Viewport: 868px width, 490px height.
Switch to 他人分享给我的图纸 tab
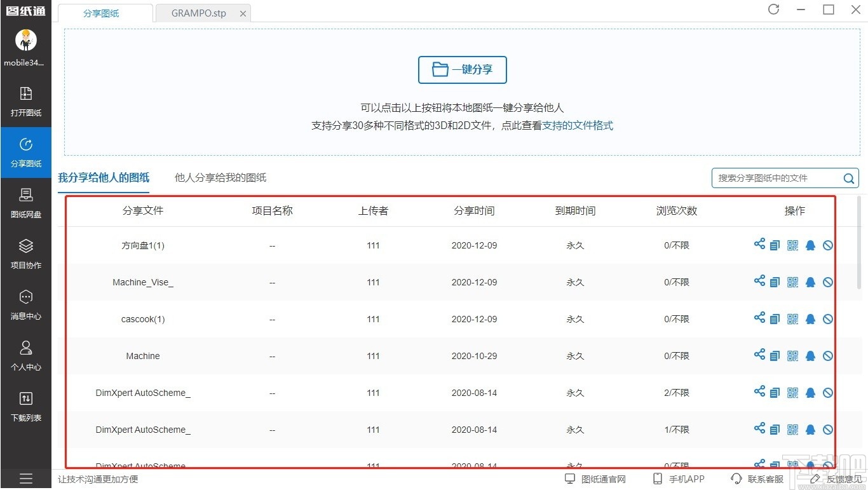coord(219,178)
